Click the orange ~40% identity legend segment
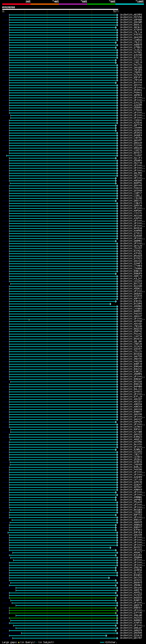Screen dimensions: 146x644 (45, 4)
